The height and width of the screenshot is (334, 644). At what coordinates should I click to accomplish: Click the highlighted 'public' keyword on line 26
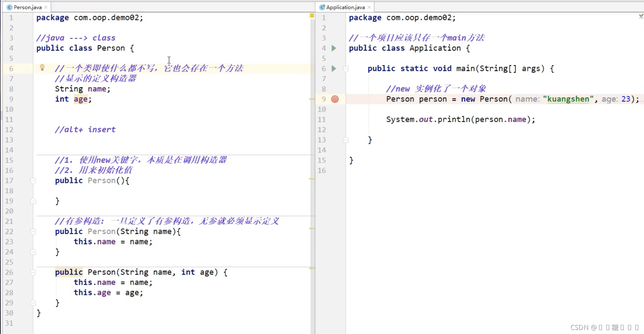(x=69, y=272)
